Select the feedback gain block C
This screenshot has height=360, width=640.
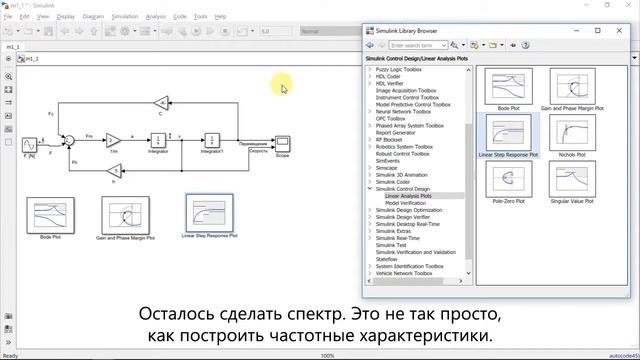pyautogui.click(x=161, y=103)
